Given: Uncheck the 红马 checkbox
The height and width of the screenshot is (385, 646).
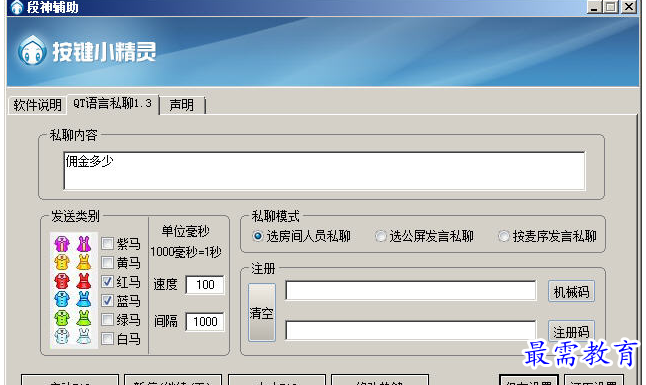Looking at the screenshot, I should tap(107, 282).
